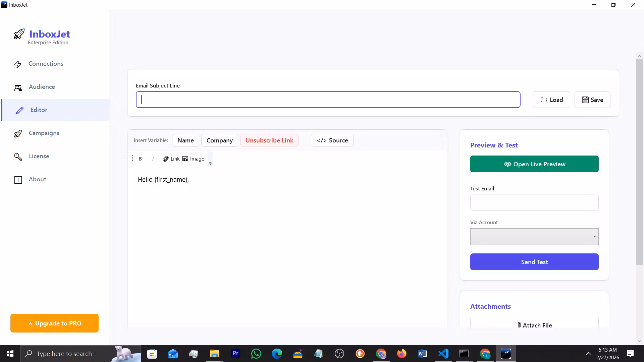Open the taskbar clock and calendar

tap(607, 354)
